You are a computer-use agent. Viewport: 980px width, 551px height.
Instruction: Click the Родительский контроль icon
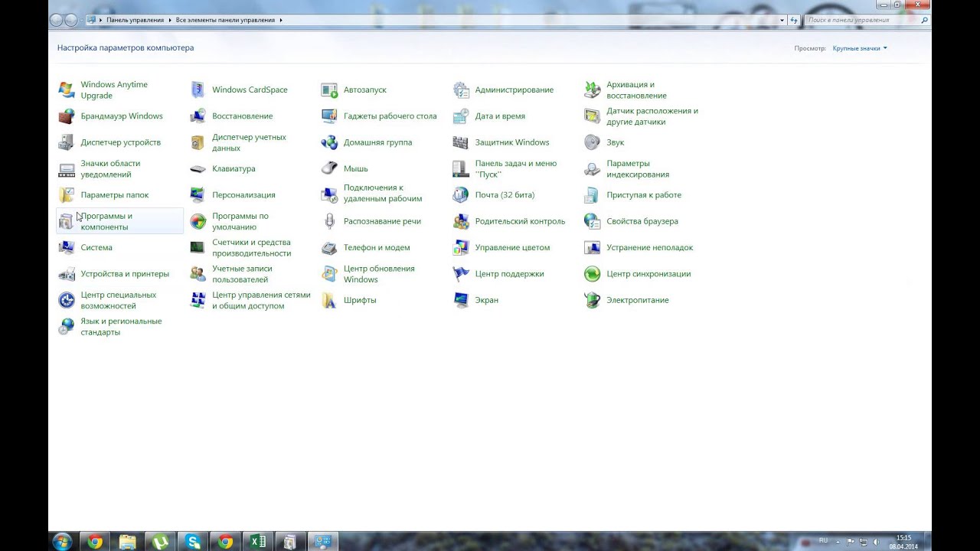click(461, 221)
